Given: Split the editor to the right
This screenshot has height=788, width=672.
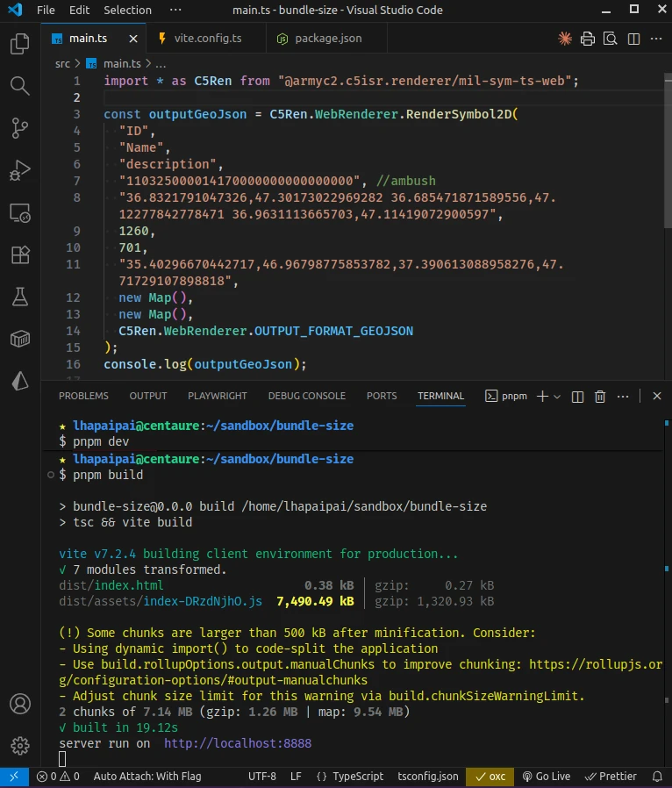Looking at the screenshot, I should tap(632, 39).
